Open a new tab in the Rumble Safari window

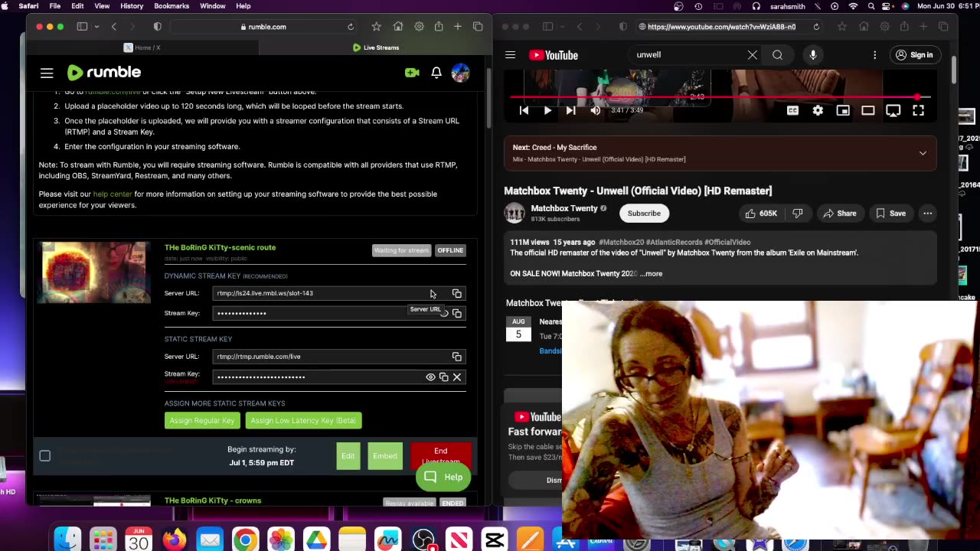tap(458, 27)
